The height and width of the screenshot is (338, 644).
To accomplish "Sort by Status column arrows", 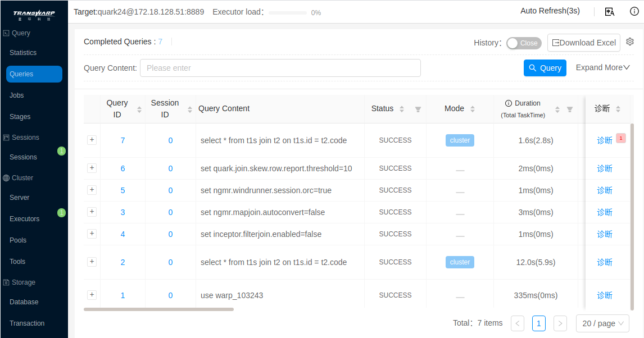I will [402, 109].
